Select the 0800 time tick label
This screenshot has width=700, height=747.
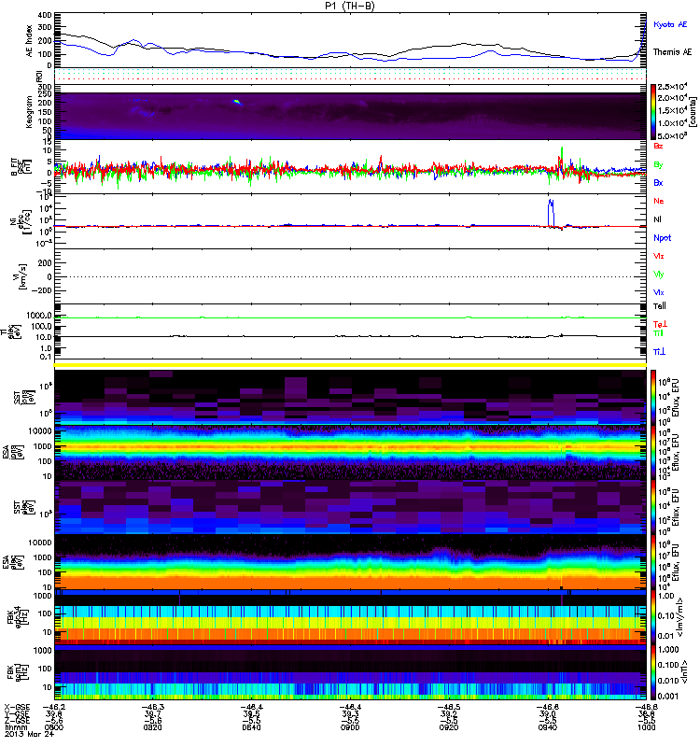54,727
